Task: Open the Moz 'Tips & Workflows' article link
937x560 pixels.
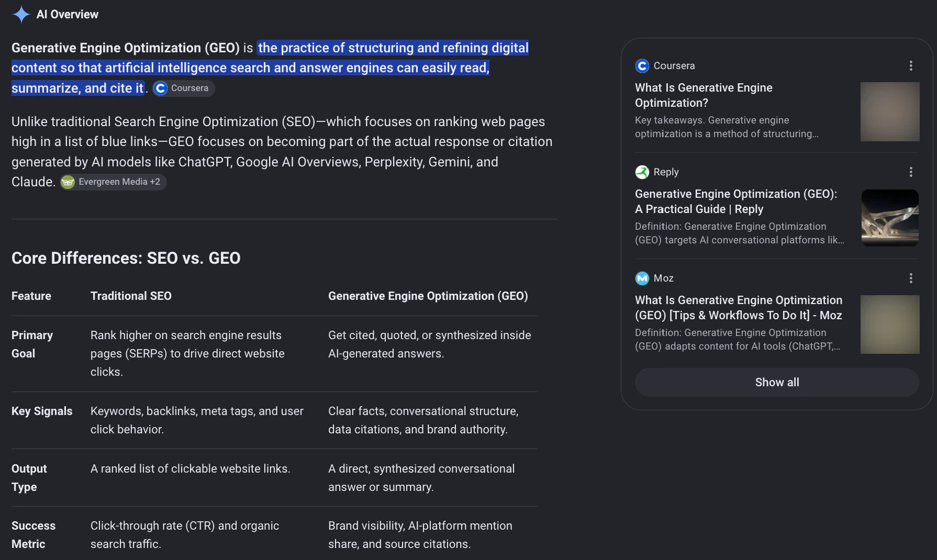Action: tap(739, 308)
